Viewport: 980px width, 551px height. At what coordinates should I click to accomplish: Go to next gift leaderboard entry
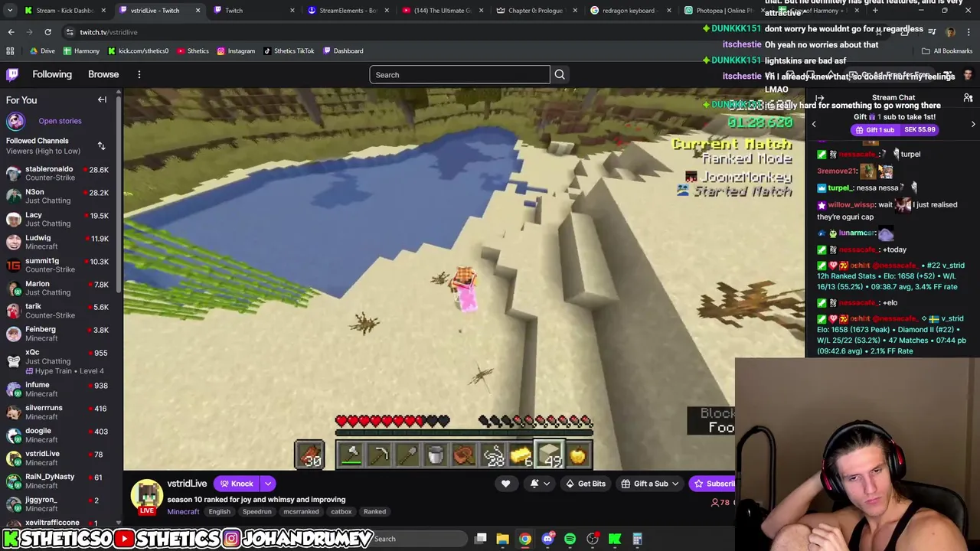coord(973,124)
